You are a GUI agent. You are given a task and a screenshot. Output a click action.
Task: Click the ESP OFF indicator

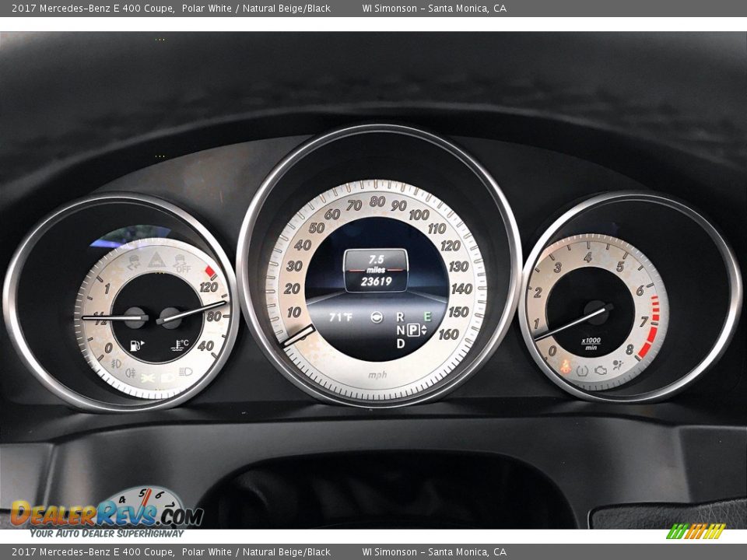click(182, 264)
